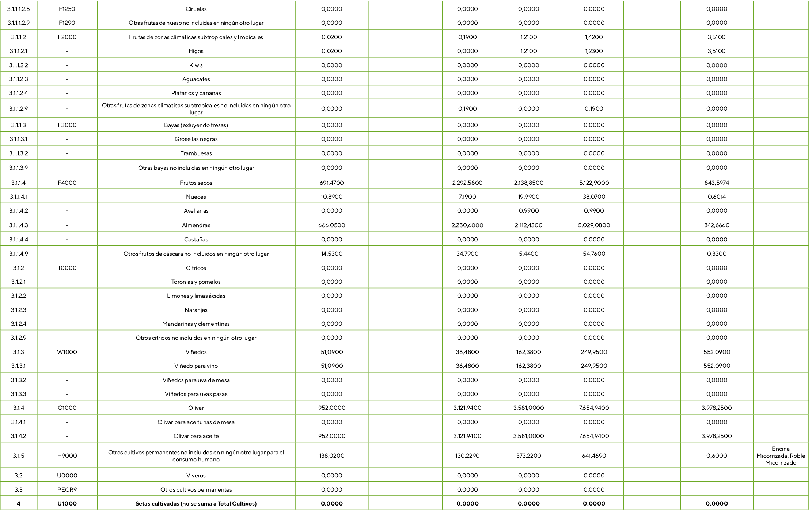
Task: Click the Otros cultivos permanentes row PECR9
Action: click(68, 489)
